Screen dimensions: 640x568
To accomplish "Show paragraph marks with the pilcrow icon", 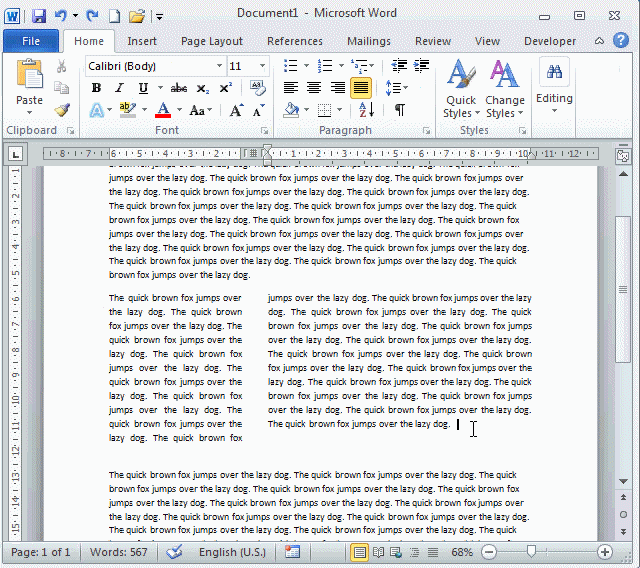I will pos(400,110).
